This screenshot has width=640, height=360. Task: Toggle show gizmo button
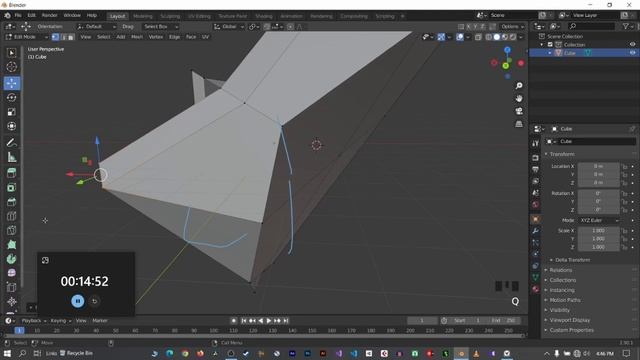click(441, 37)
